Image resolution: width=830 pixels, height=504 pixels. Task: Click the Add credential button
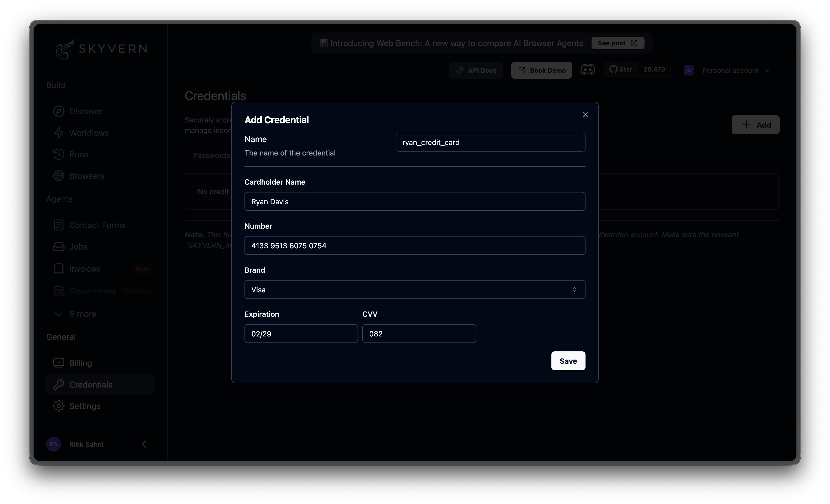755,125
